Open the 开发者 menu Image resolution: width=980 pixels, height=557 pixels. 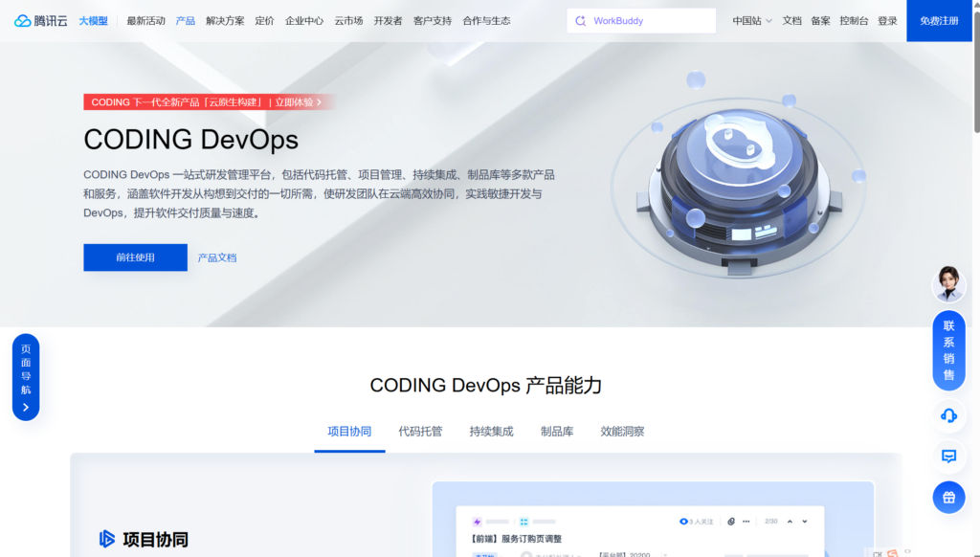click(x=389, y=21)
